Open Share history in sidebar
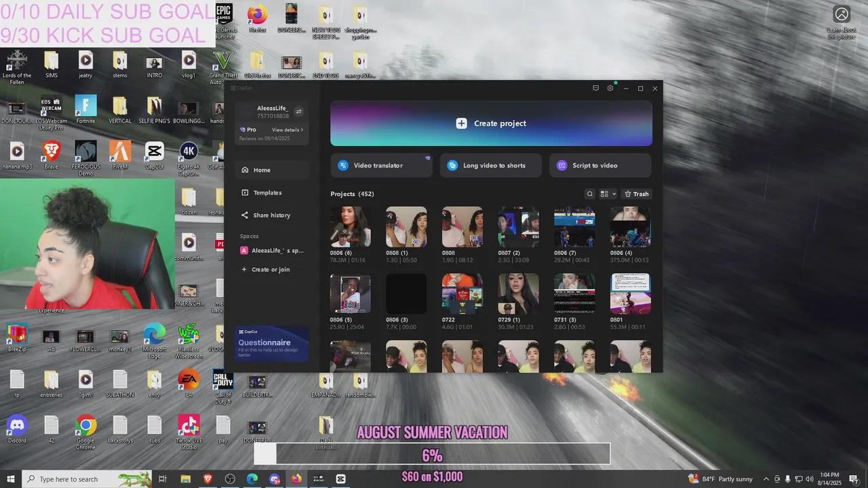The image size is (868, 488). click(x=272, y=215)
